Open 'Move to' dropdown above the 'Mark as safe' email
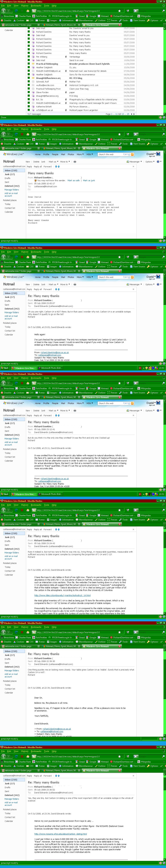Screen dimensions: 166x868 [65, 162]
